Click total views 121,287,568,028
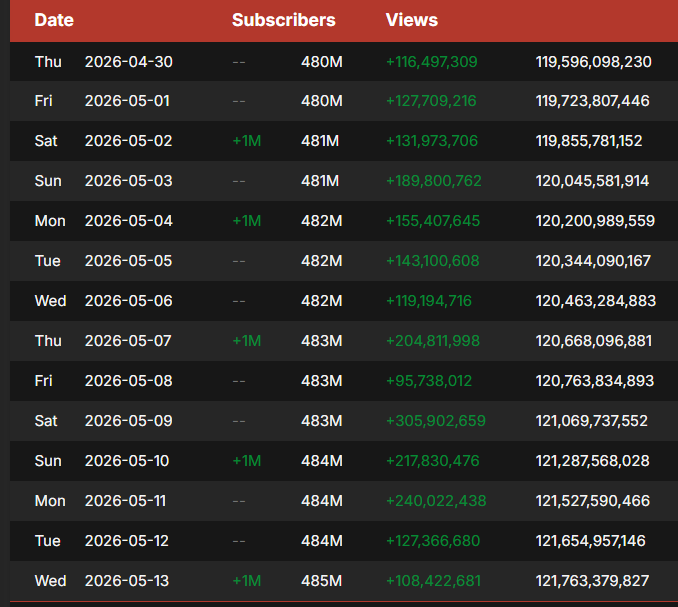Image resolution: width=678 pixels, height=607 pixels. click(592, 461)
